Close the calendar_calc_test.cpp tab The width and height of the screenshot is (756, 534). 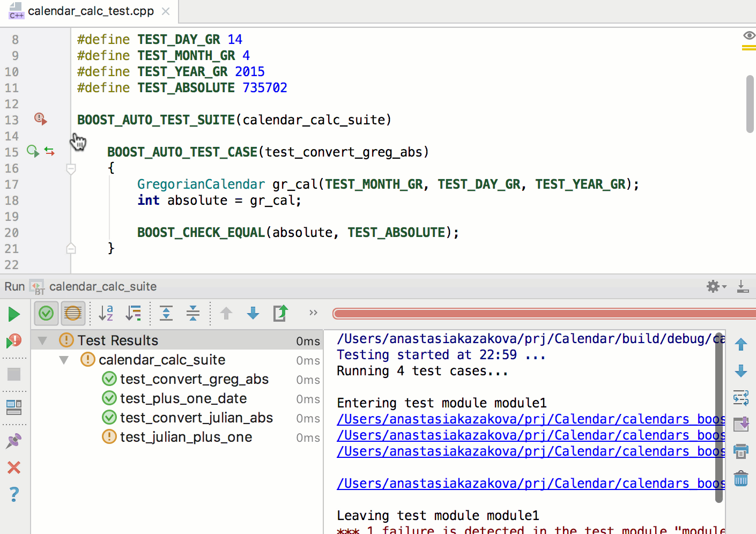click(x=166, y=11)
